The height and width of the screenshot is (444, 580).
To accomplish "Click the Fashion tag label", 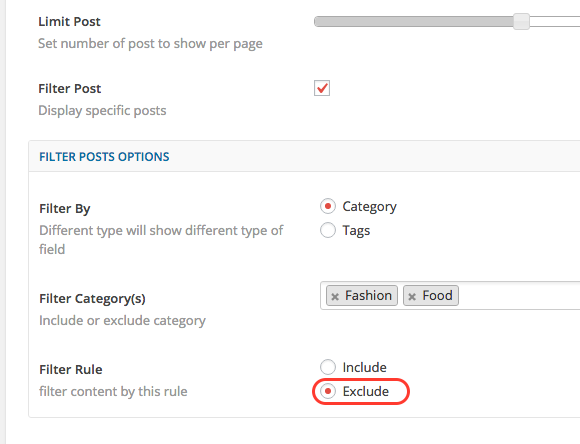I will pyautogui.click(x=368, y=295).
